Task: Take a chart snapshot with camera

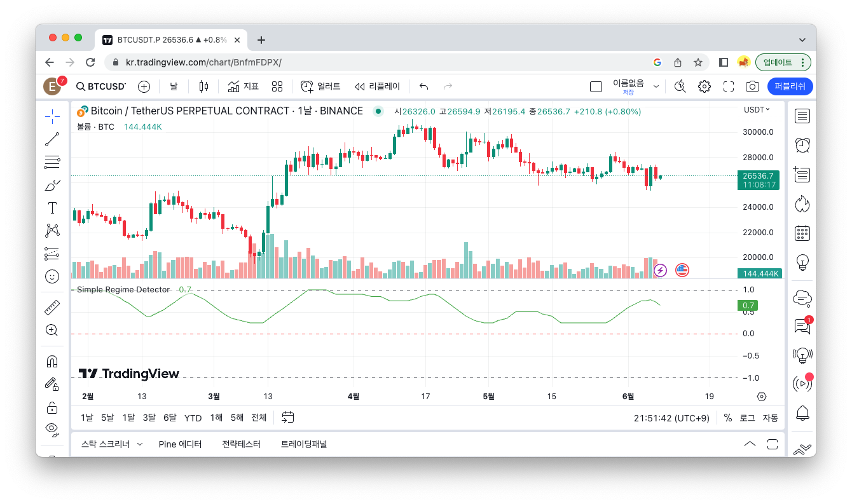Action: click(752, 86)
